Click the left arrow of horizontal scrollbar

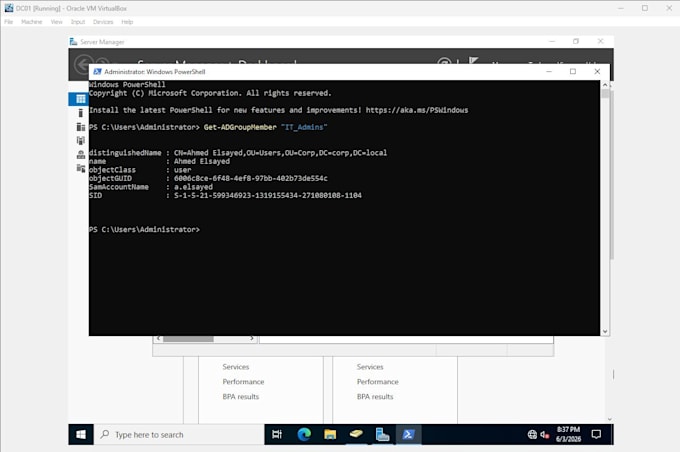click(159, 338)
